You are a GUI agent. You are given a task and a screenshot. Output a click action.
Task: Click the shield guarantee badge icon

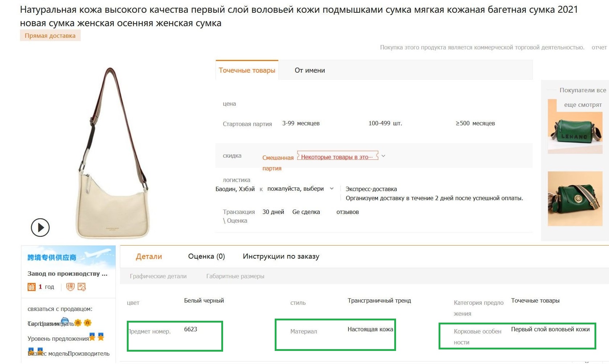pyautogui.click(x=70, y=287)
